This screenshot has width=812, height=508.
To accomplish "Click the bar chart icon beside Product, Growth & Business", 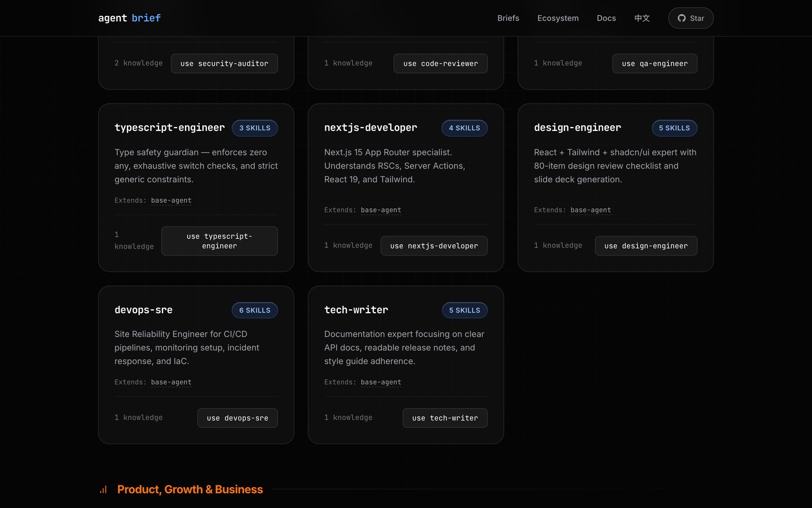I will click(103, 489).
